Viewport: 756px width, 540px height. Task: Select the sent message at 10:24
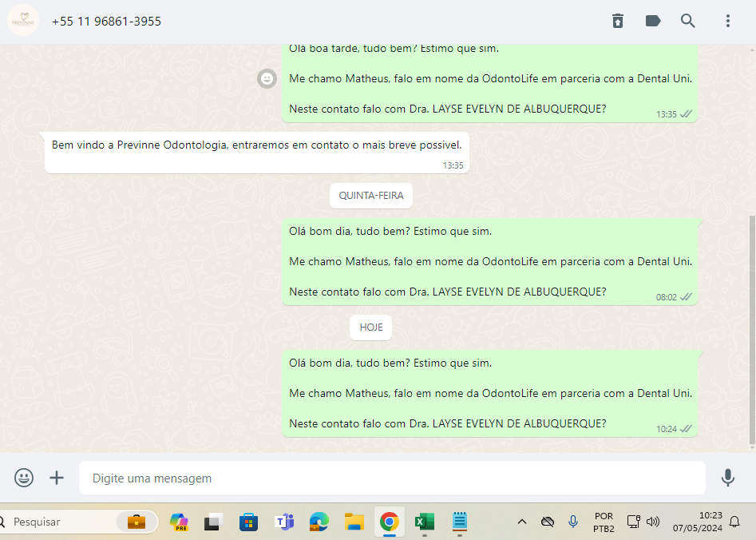[x=489, y=393]
